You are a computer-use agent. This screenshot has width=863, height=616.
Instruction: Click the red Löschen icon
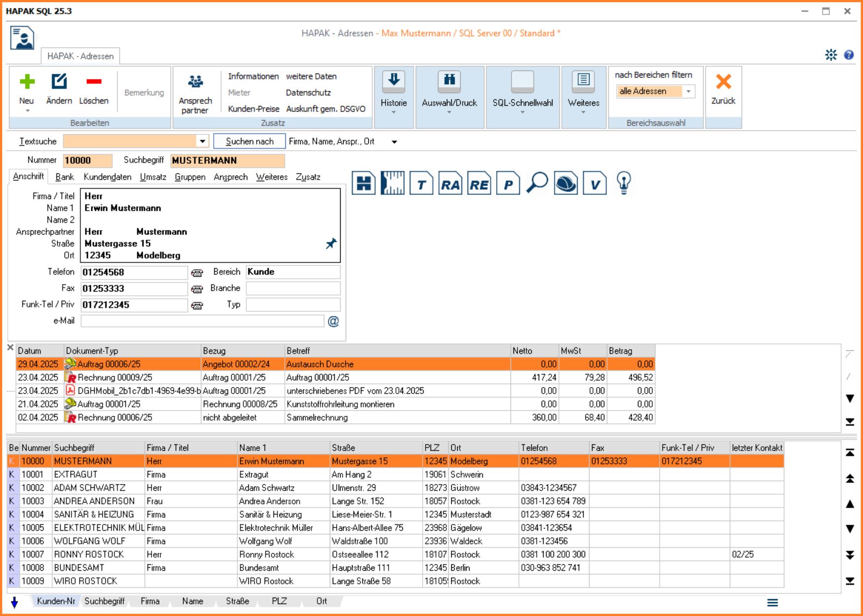(x=93, y=82)
